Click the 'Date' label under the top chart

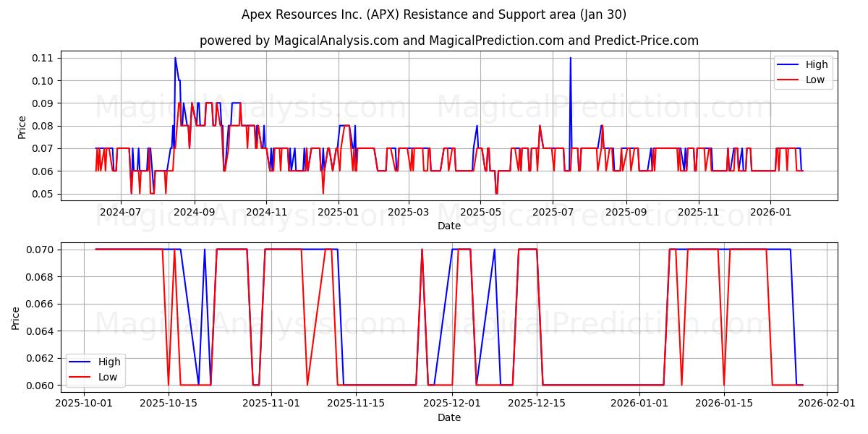[x=449, y=226]
